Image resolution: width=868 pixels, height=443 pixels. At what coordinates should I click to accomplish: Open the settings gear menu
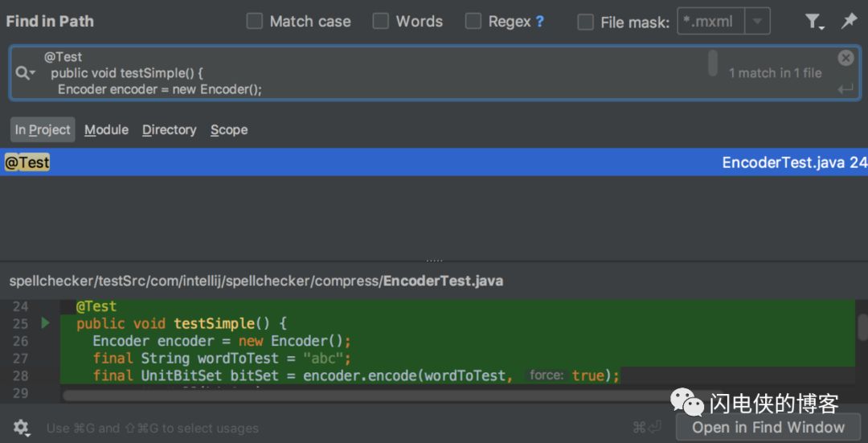click(x=22, y=427)
